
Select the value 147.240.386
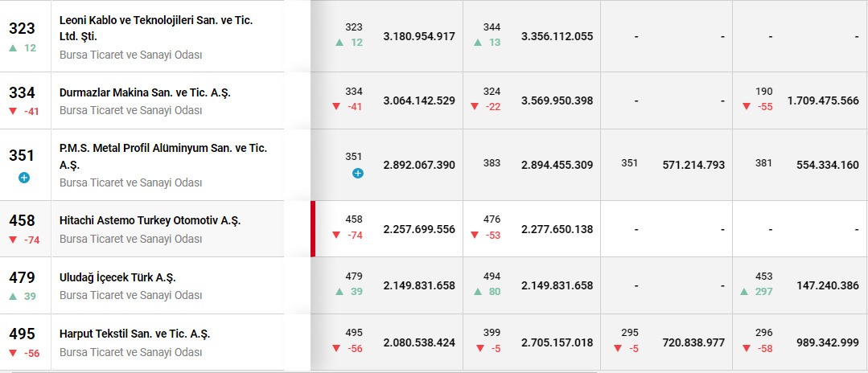pyautogui.click(x=828, y=285)
